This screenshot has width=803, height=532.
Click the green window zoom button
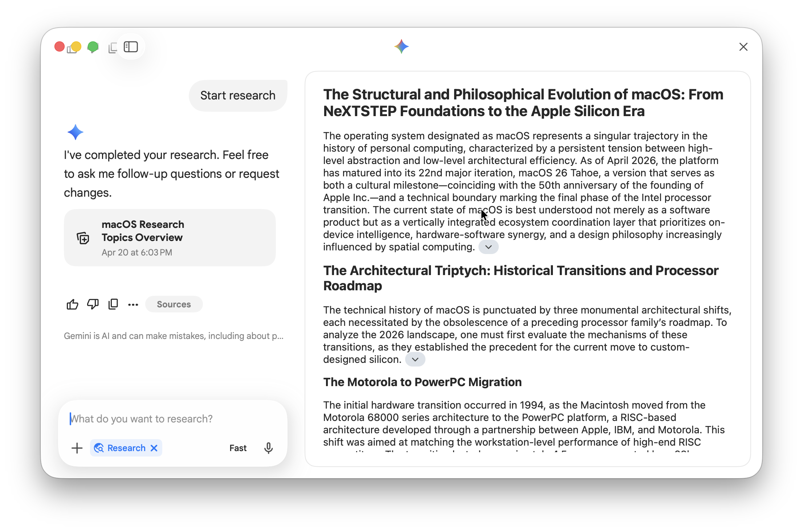point(93,47)
